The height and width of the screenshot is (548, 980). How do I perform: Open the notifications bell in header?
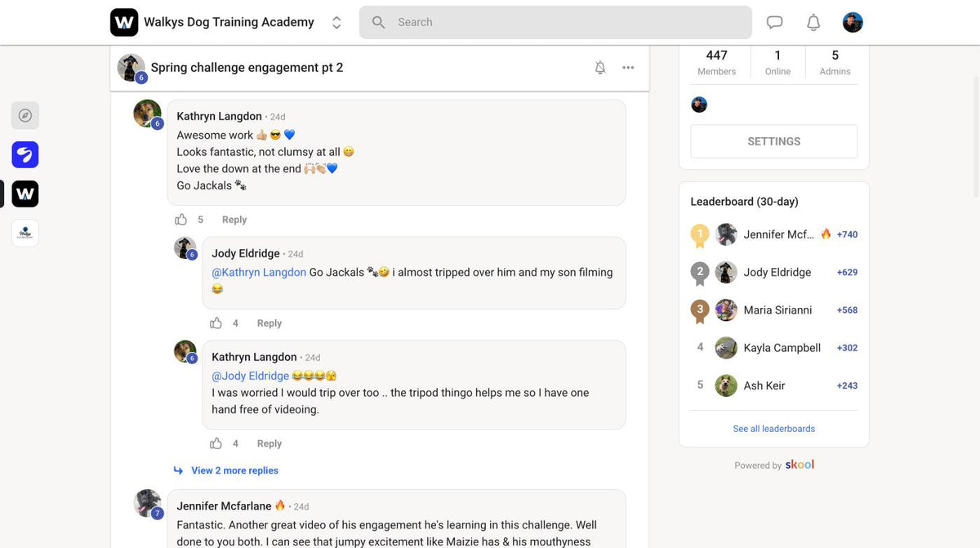click(813, 23)
